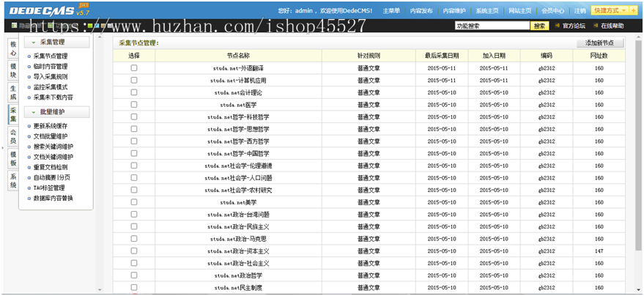644x296 pixels.
Task: Open 监控采集模式 in the sidebar
Action: pos(51,87)
